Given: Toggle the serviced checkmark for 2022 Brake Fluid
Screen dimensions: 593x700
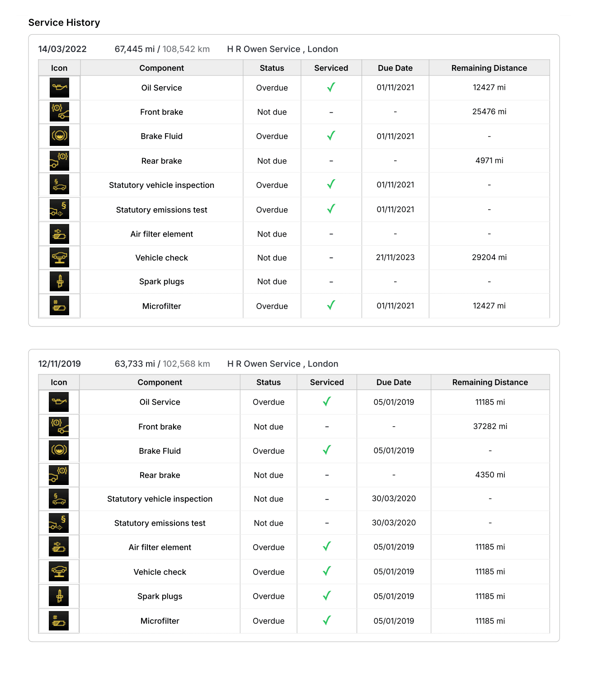Looking at the screenshot, I should point(331,136).
